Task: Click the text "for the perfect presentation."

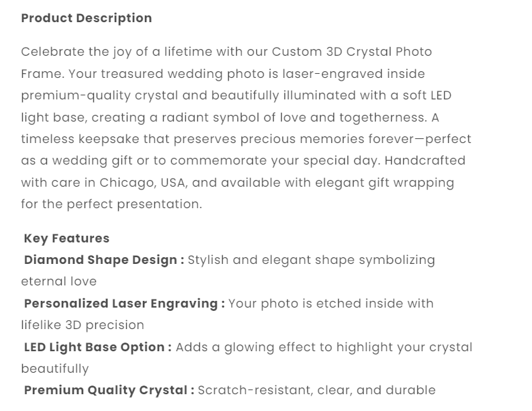Action: (111, 204)
